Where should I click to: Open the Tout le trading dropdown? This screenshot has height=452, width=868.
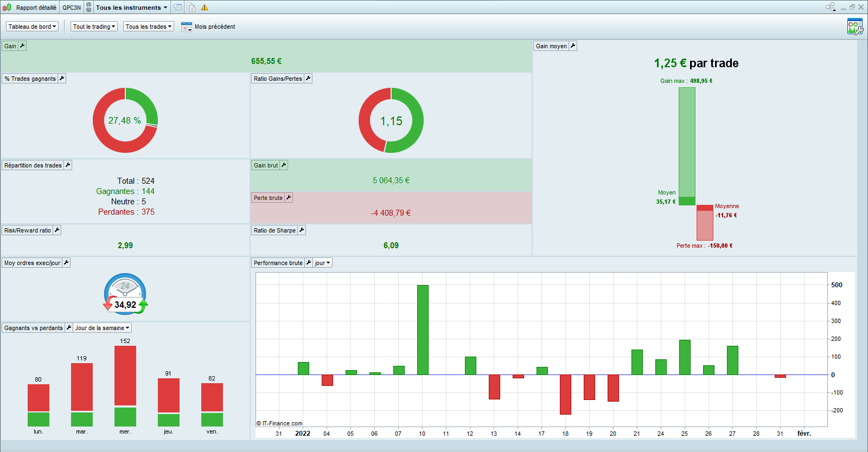tap(94, 27)
